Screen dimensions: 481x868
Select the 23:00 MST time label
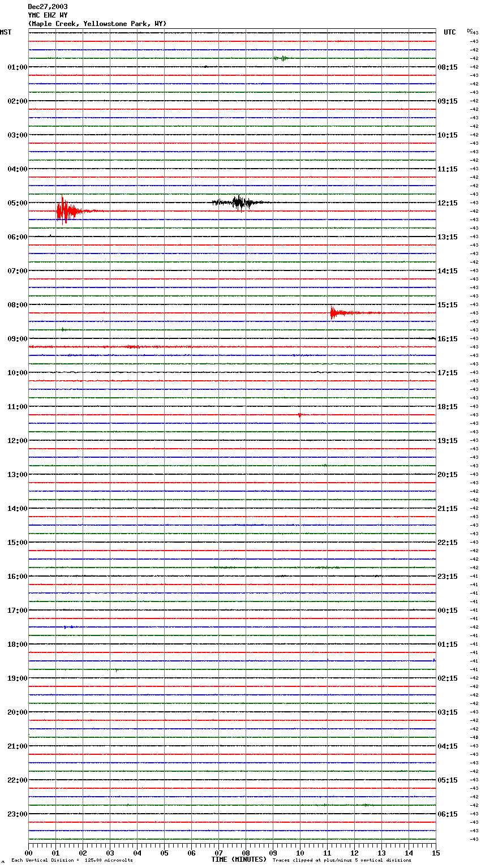[x=18, y=814]
